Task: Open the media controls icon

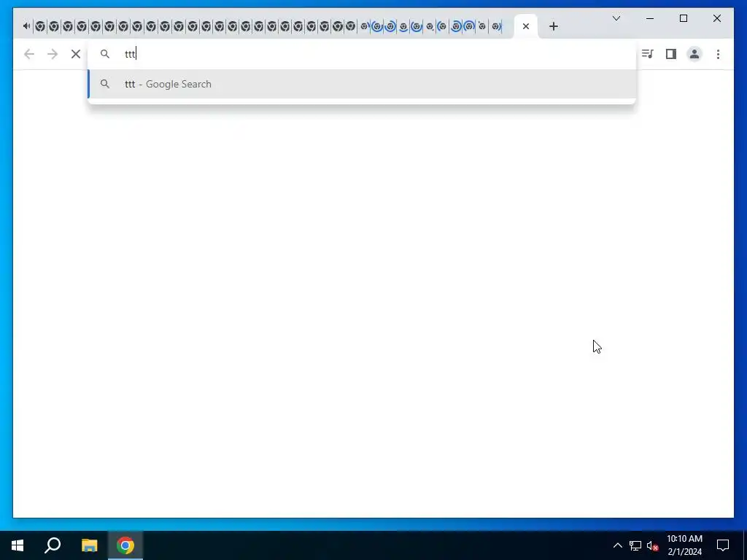Action: click(647, 54)
